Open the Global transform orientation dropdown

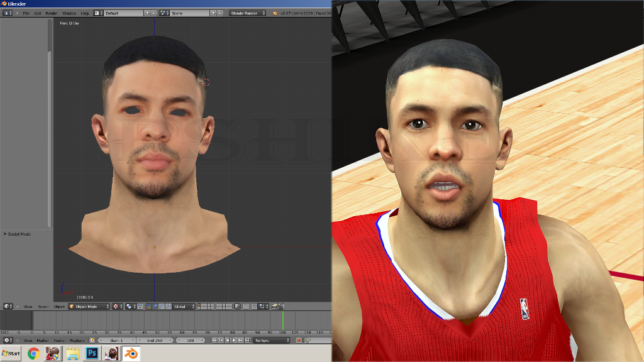point(184,306)
